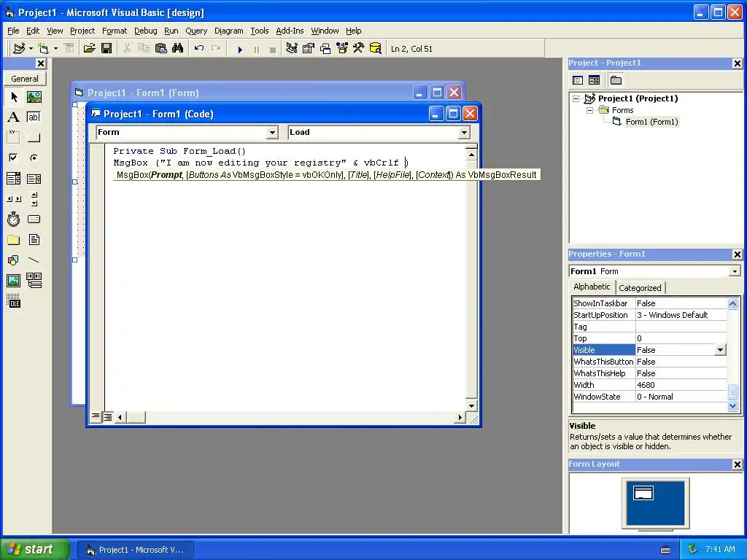
Task: Switch to the Categorized properties tab
Action: click(640, 287)
